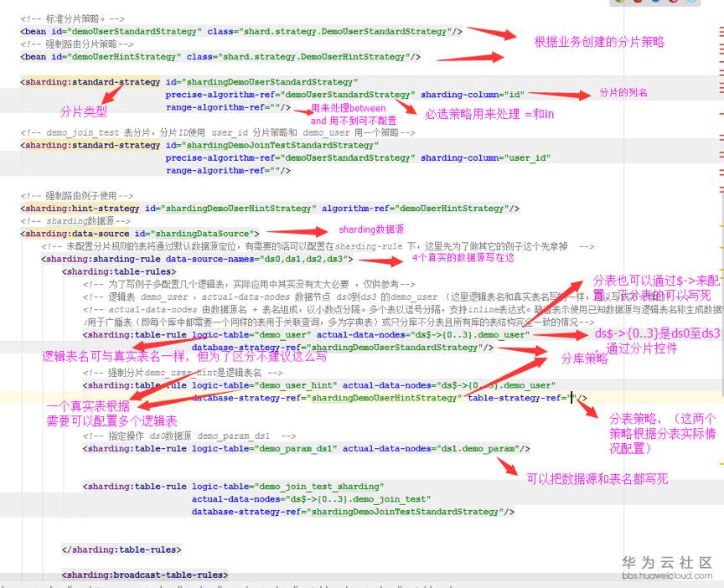The width and height of the screenshot is (724, 588).
Task: Click database-strategy-ref value "shardingDemoJoinTestStandardStrategy"
Action: [406, 512]
